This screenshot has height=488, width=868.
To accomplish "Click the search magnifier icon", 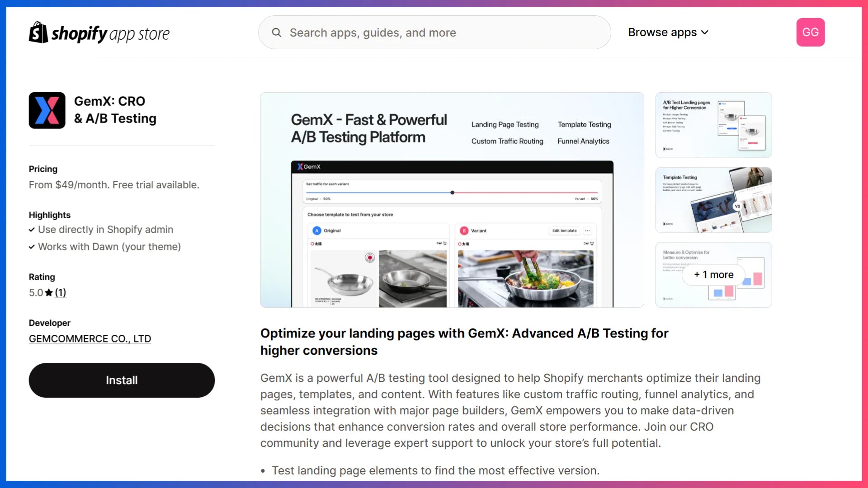I will (x=276, y=33).
